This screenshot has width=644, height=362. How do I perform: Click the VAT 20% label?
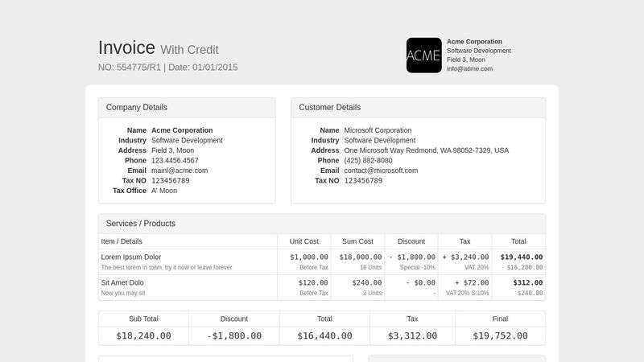(x=477, y=267)
